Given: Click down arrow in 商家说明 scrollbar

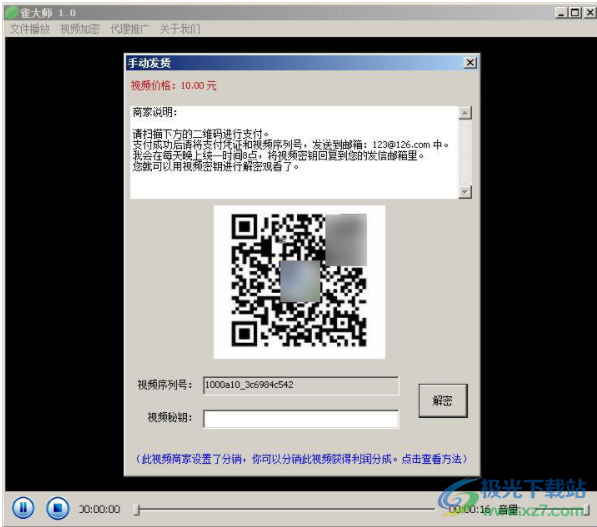Looking at the screenshot, I should point(465,192).
